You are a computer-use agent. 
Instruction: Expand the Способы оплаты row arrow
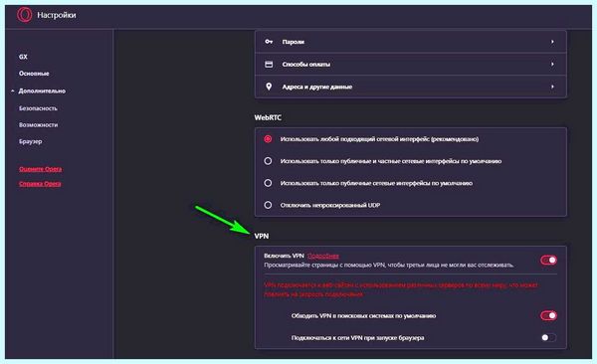point(552,64)
